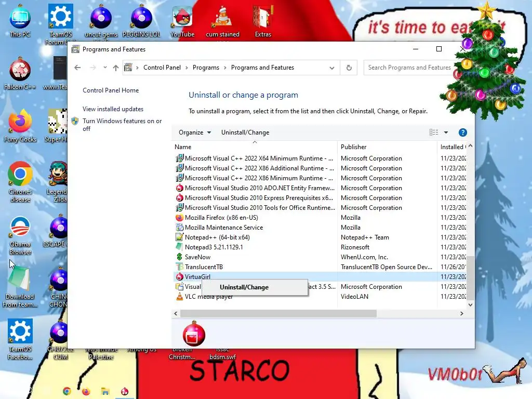Click the vertical scrollbar thumb
This screenshot has height=399, width=532.
470,277
